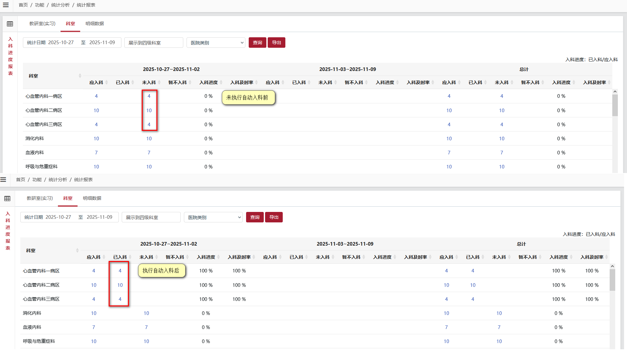Run 查询 in the lower report
The width and height of the screenshot is (627, 364).
[255, 217]
